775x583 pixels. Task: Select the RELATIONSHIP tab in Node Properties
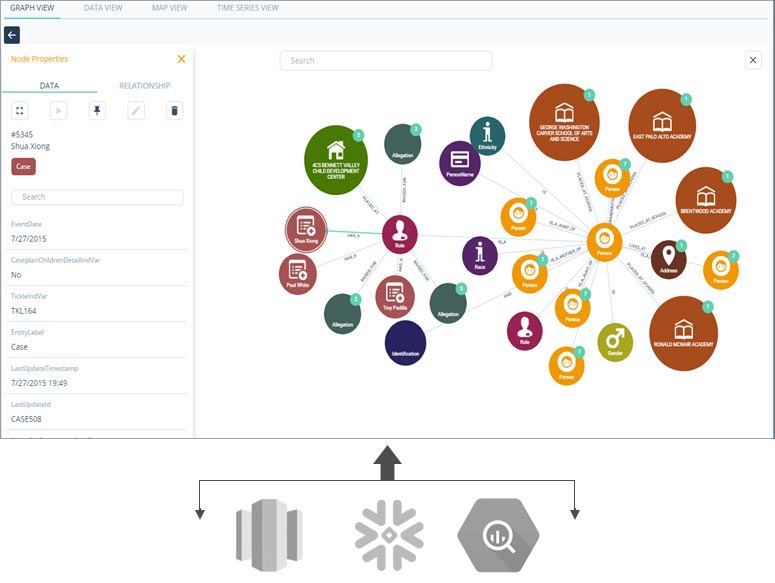[x=144, y=85]
